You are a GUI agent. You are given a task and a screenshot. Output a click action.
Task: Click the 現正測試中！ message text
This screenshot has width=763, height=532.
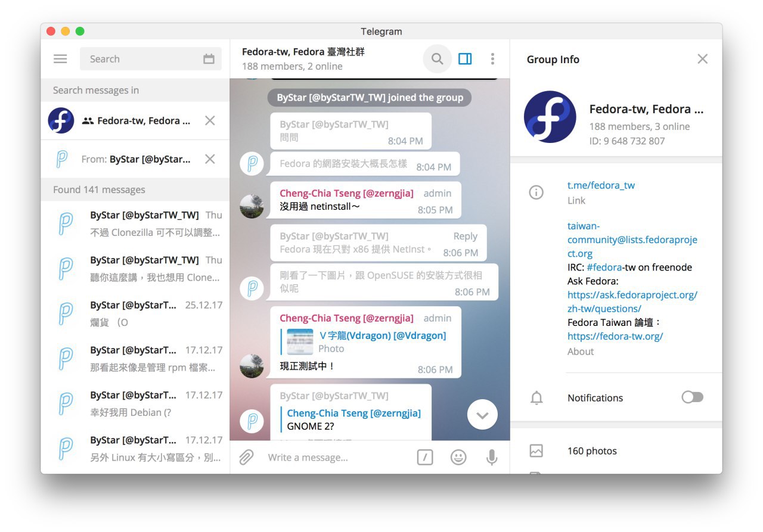tap(308, 366)
